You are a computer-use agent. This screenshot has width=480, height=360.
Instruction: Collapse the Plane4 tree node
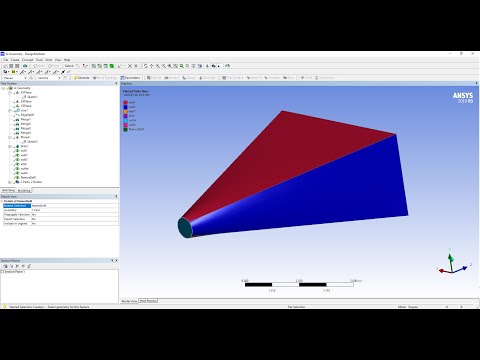10,137
